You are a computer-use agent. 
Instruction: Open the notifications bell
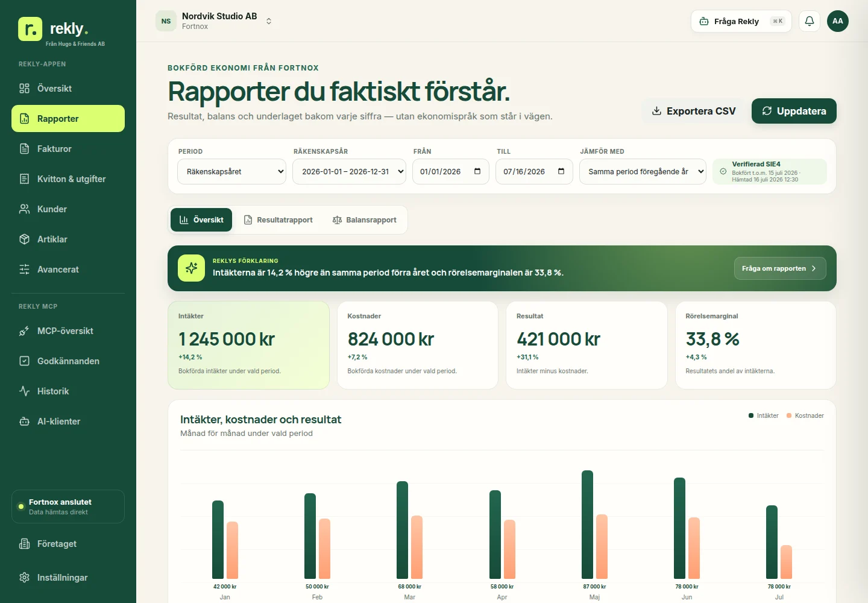pyautogui.click(x=810, y=21)
